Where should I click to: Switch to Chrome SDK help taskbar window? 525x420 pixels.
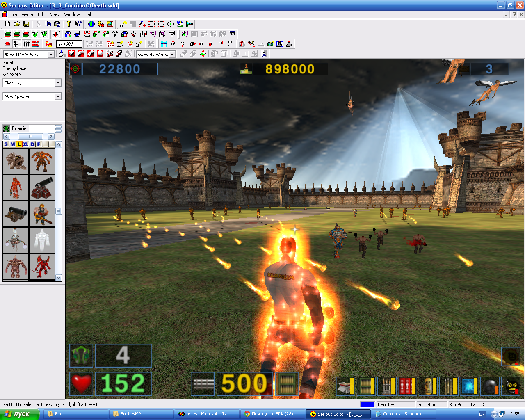click(x=273, y=414)
